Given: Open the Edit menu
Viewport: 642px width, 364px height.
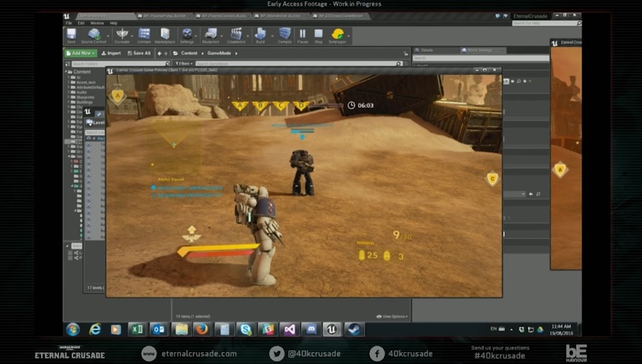Looking at the screenshot, I should tap(81, 24).
